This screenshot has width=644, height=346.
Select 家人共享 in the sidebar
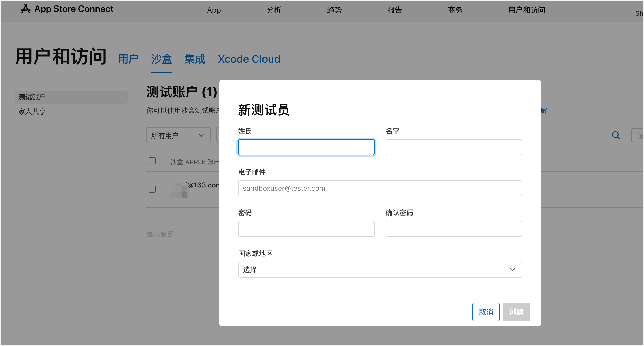pyautogui.click(x=32, y=111)
